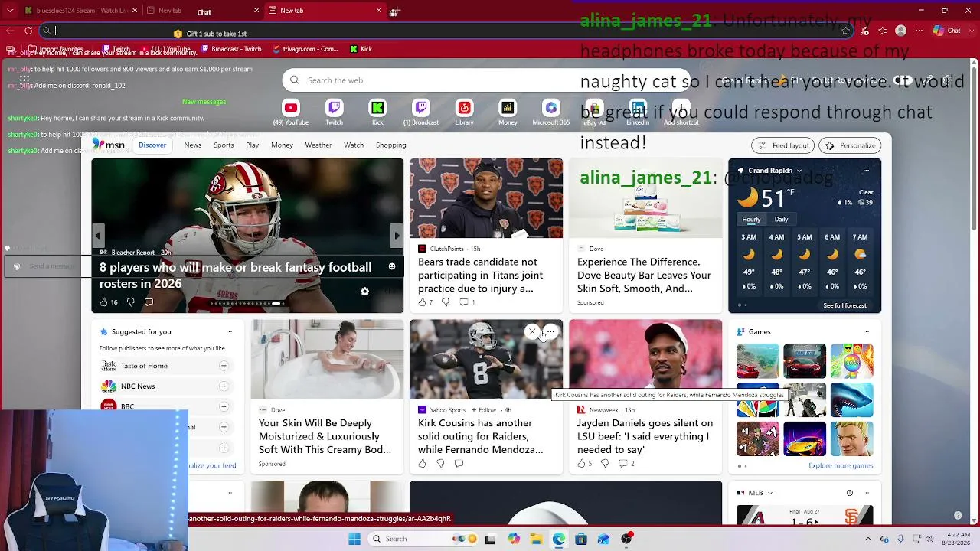Viewport: 980px width, 551px height.
Task: Go to the next story in the carousel
Action: tap(397, 236)
